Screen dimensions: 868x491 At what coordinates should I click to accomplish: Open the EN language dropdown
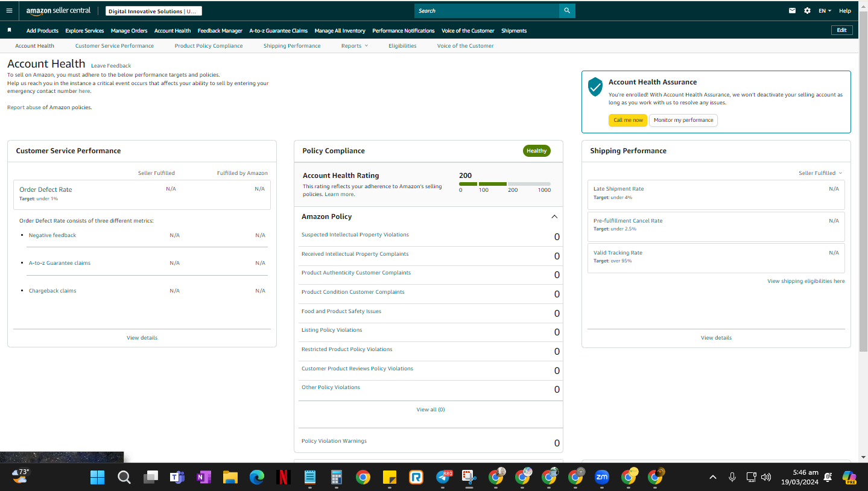[825, 11]
